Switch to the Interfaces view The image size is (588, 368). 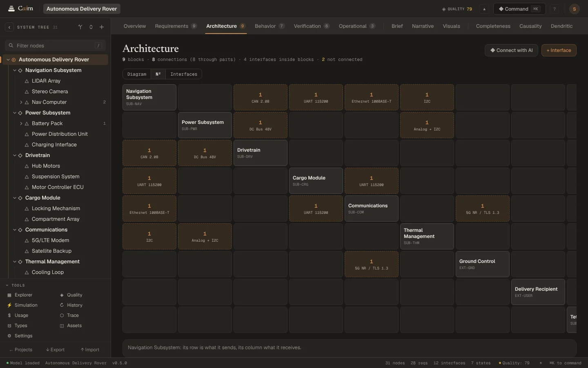[x=184, y=74]
